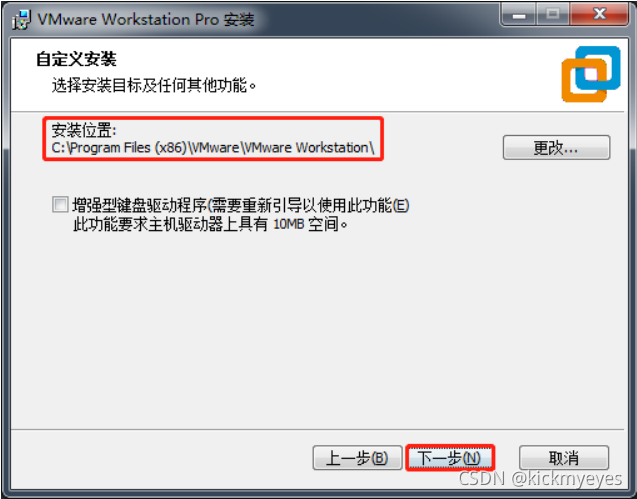Close the VMware installer dialog

[x=599, y=15]
